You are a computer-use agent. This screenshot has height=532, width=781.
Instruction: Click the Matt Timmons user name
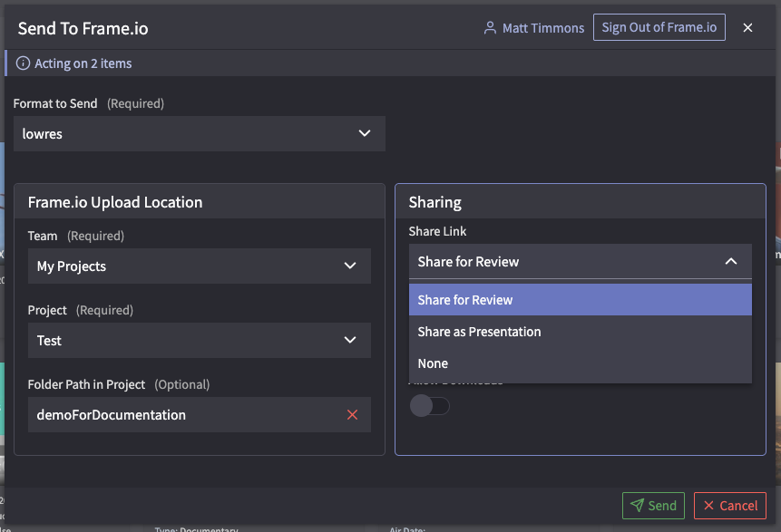(543, 28)
